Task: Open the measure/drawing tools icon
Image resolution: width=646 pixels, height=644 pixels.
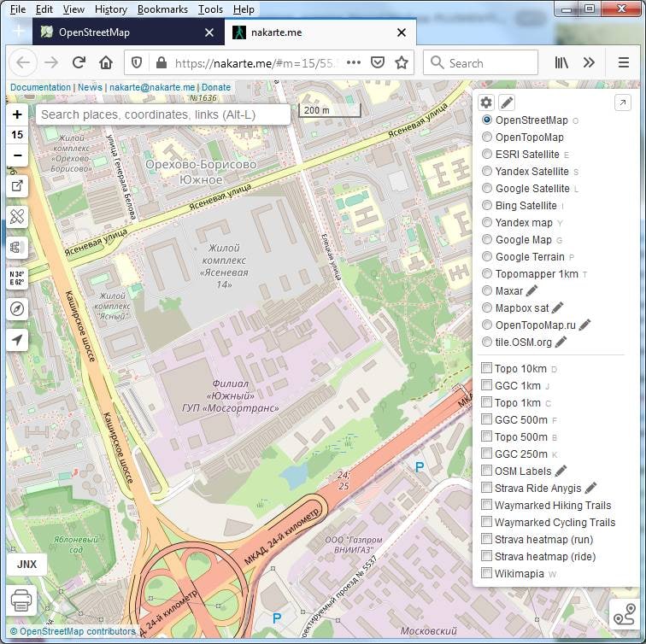Action: click(x=17, y=217)
